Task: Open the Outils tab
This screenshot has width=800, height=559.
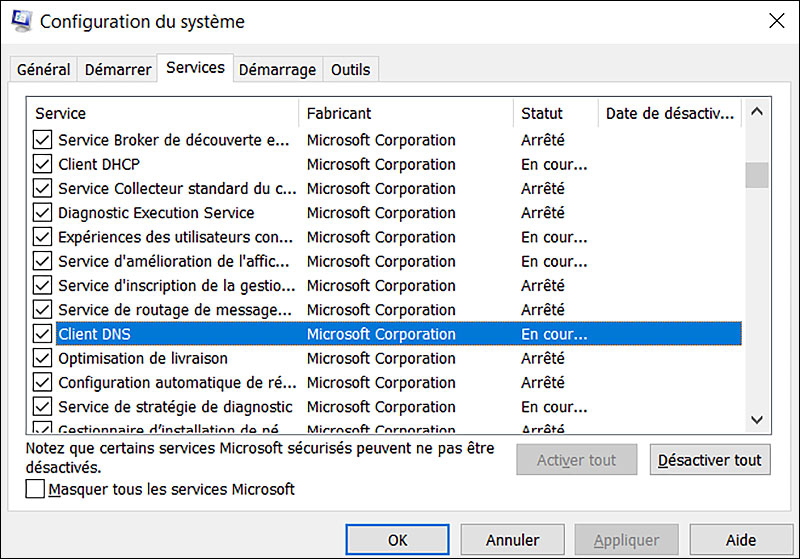Action: [x=351, y=69]
